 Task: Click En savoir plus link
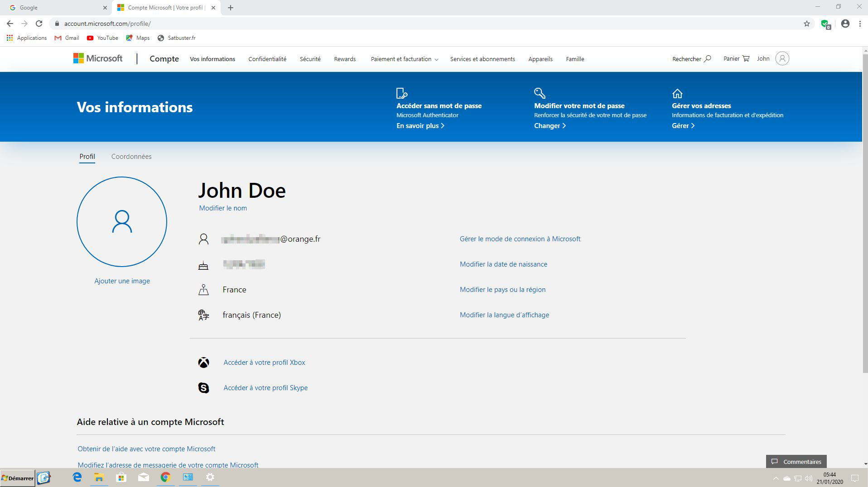click(420, 126)
